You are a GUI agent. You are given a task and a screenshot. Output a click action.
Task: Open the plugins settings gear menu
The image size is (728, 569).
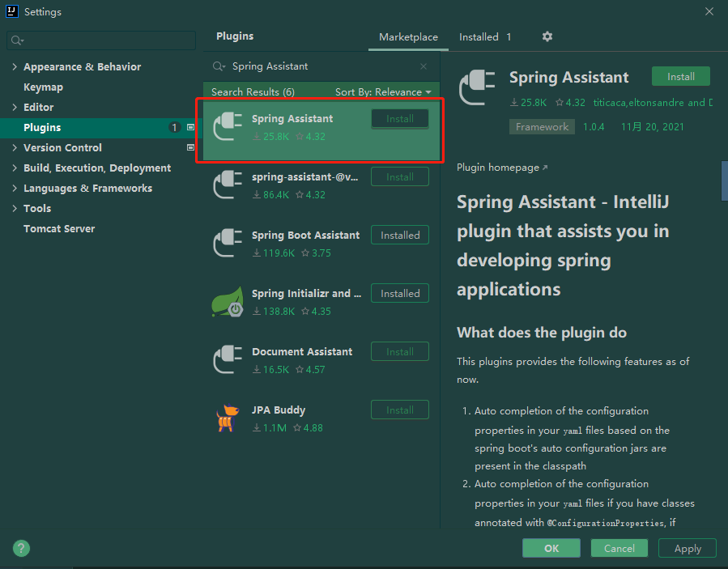[547, 36]
